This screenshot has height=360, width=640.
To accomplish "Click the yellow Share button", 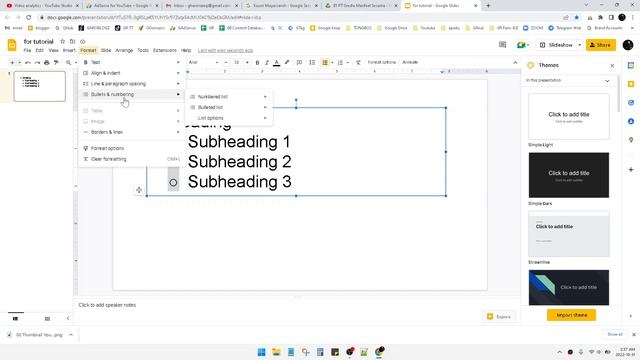I will tap(601, 45).
